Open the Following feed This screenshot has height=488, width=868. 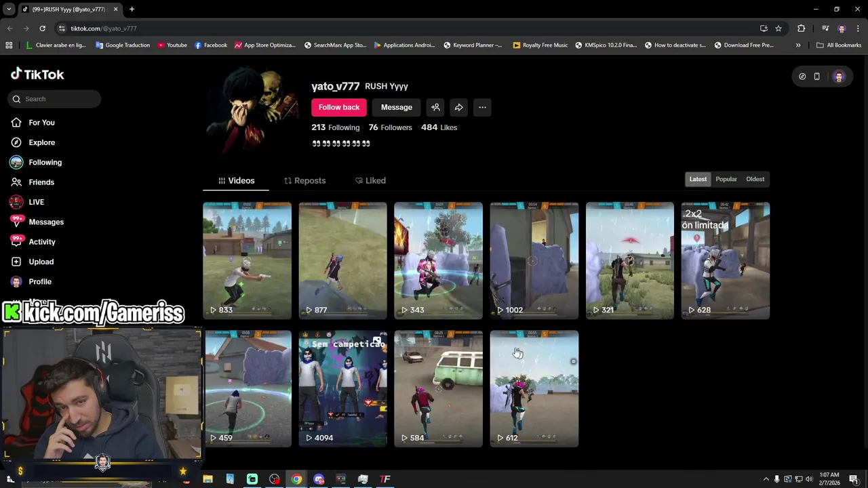coord(45,163)
